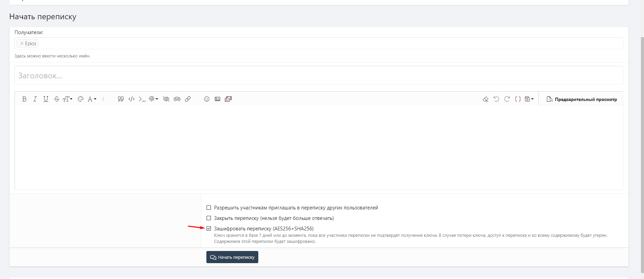Click the 'Ключ хранится в базе 7 дней' note
The image size is (644, 279).
[x=411, y=238]
